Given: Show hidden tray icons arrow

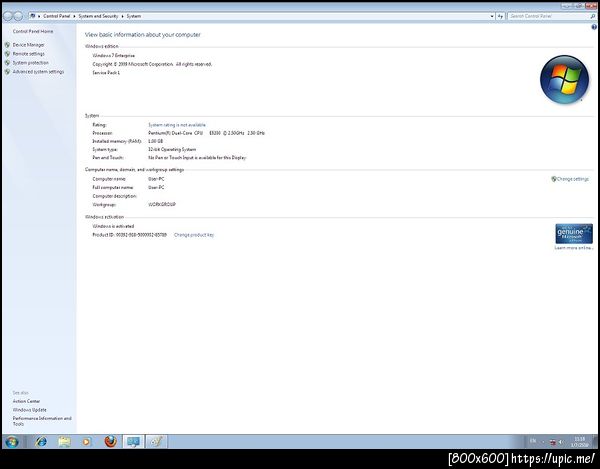Looking at the screenshot, I should (543, 442).
